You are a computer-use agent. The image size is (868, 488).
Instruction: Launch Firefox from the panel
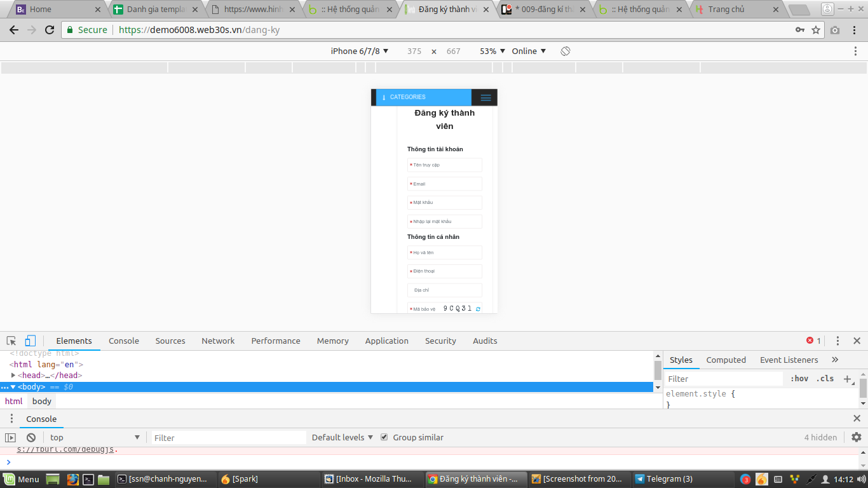pyautogui.click(x=73, y=479)
